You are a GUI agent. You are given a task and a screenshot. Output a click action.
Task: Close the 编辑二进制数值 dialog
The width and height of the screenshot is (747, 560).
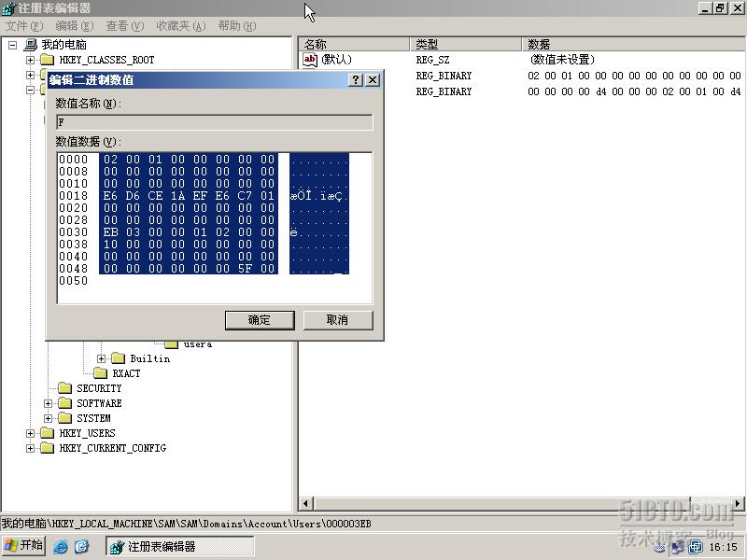(x=373, y=80)
